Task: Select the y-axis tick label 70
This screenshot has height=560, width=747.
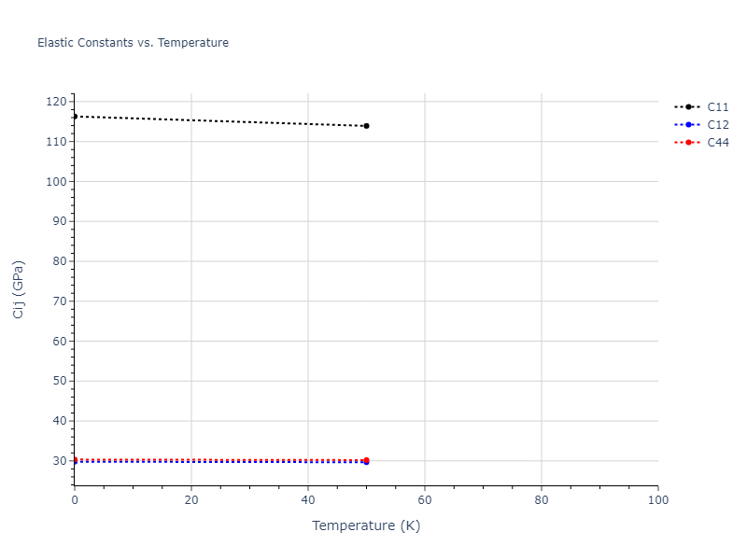Action: click(60, 301)
